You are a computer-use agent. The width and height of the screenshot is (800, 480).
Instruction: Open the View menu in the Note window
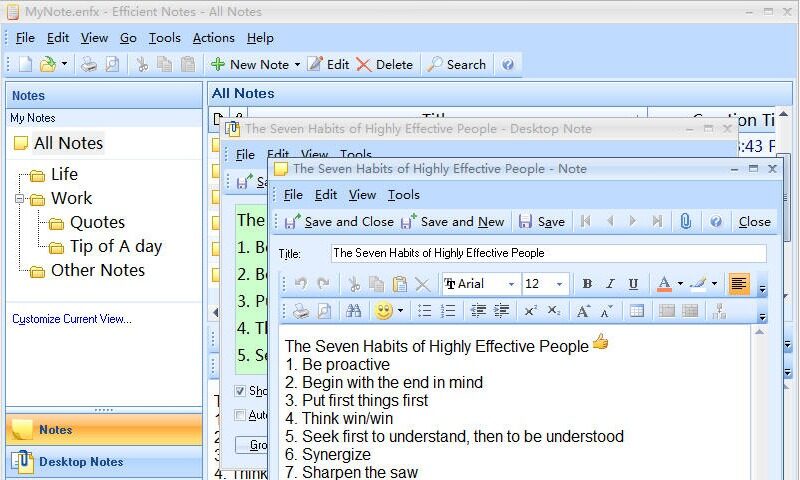[362, 195]
